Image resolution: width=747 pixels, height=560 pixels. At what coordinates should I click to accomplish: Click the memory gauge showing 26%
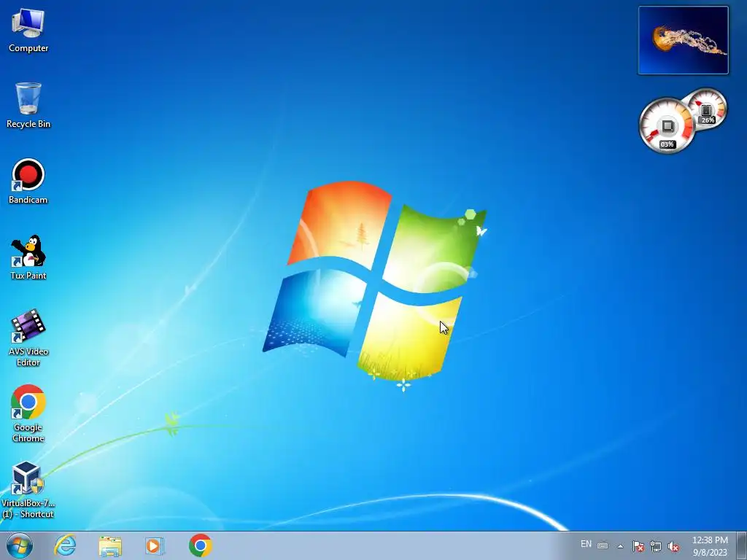pyautogui.click(x=706, y=109)
